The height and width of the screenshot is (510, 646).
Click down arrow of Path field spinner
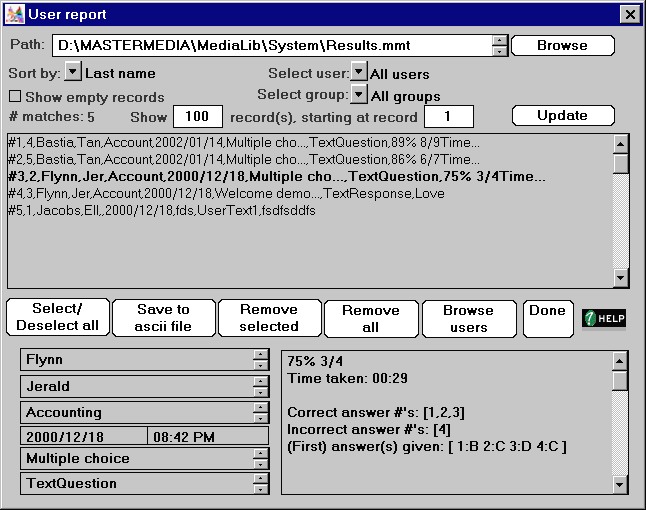click(499, 51)
